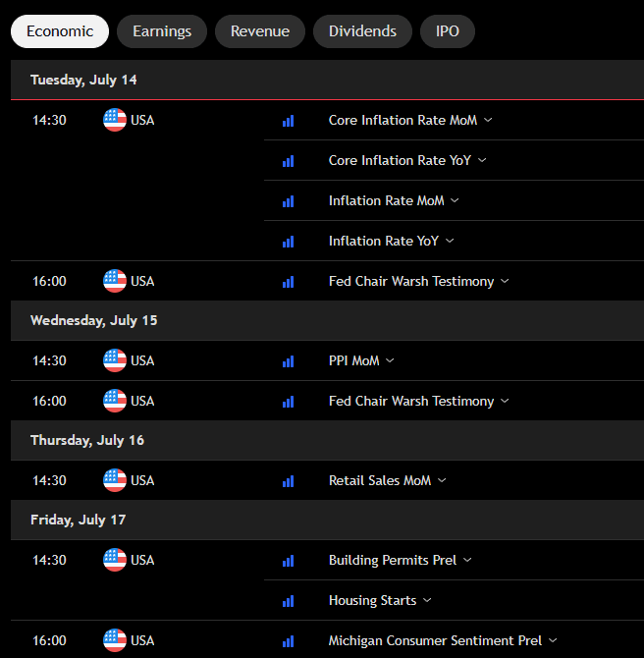
Task: Expand Inflation Rate MoM details chevron
Action: (x=455, y=200)
